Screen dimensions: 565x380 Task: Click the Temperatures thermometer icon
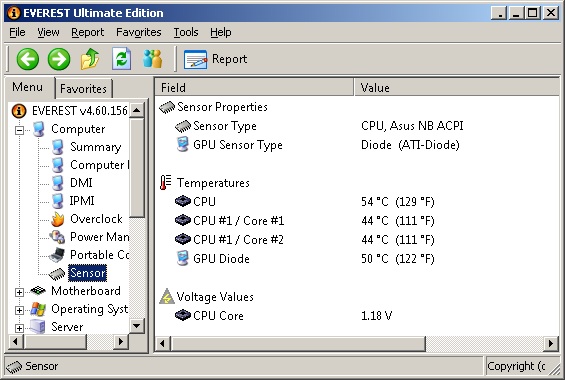click(x=166, y=183)
